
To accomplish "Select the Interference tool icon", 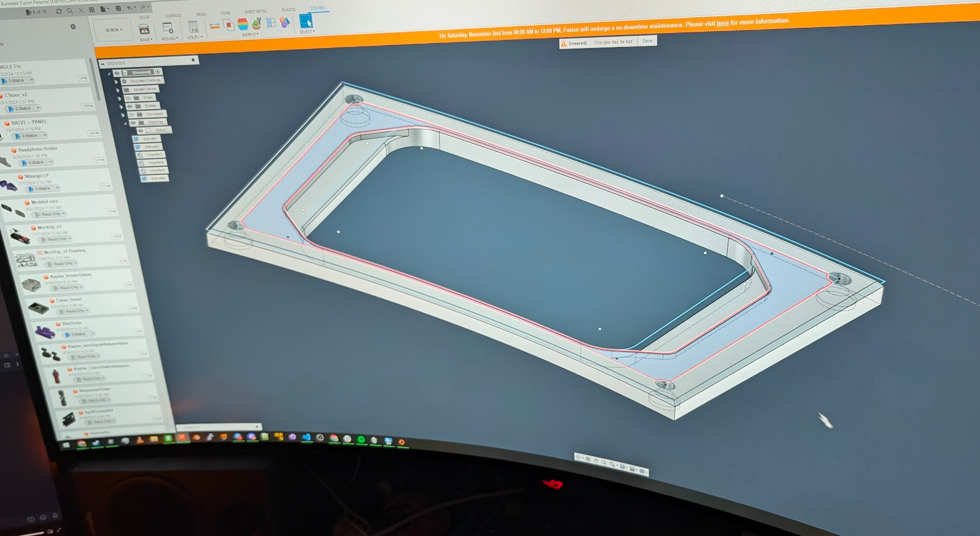I will click(x=229, y=25).
